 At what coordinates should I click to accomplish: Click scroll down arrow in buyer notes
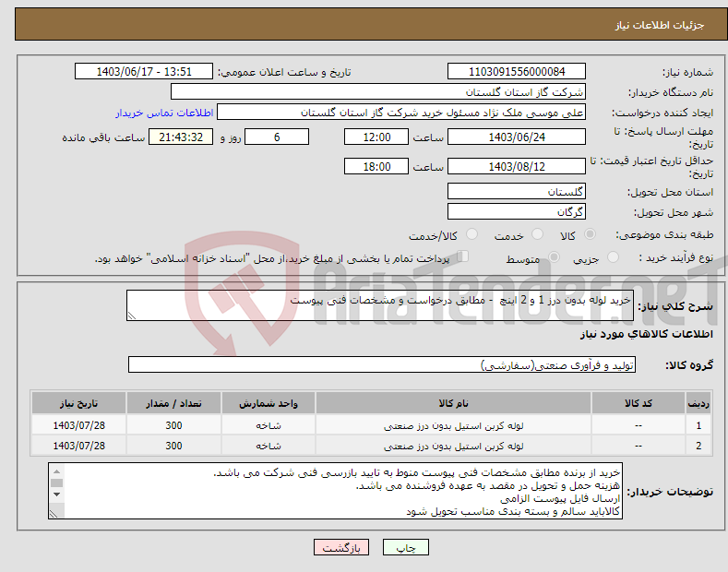point(56,494)
